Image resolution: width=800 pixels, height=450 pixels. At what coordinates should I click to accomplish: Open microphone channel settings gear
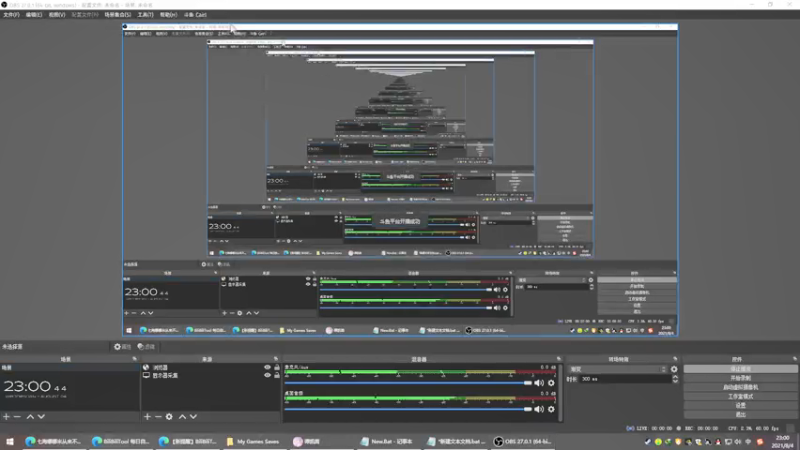[x=551, y=383]
